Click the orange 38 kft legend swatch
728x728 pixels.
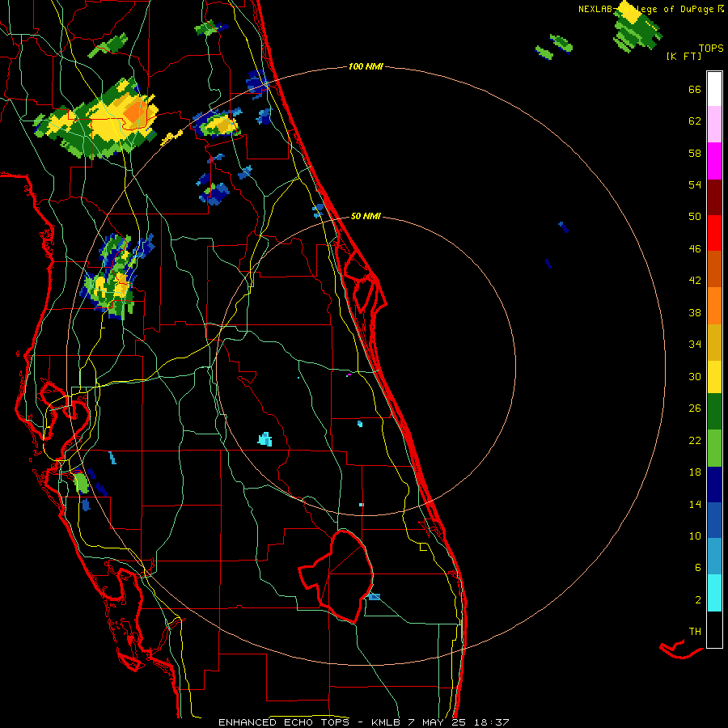tap(714, 306)
